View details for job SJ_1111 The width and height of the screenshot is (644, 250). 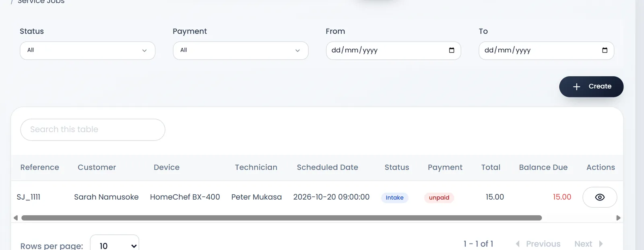coord(600,197)
